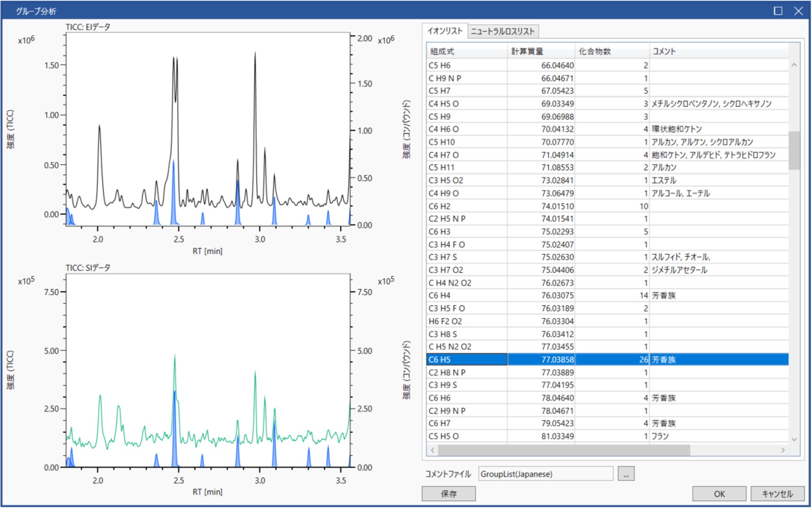Click the 保存 button

[449, 494]
